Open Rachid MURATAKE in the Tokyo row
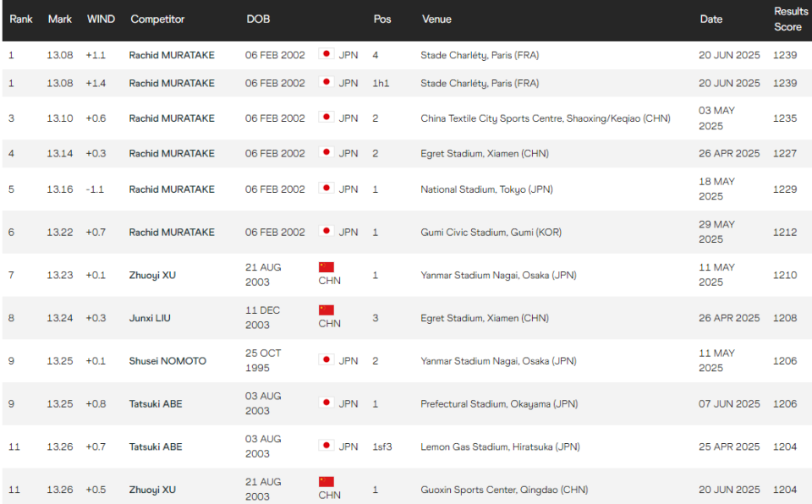812x504 pixels. point(172,189)
